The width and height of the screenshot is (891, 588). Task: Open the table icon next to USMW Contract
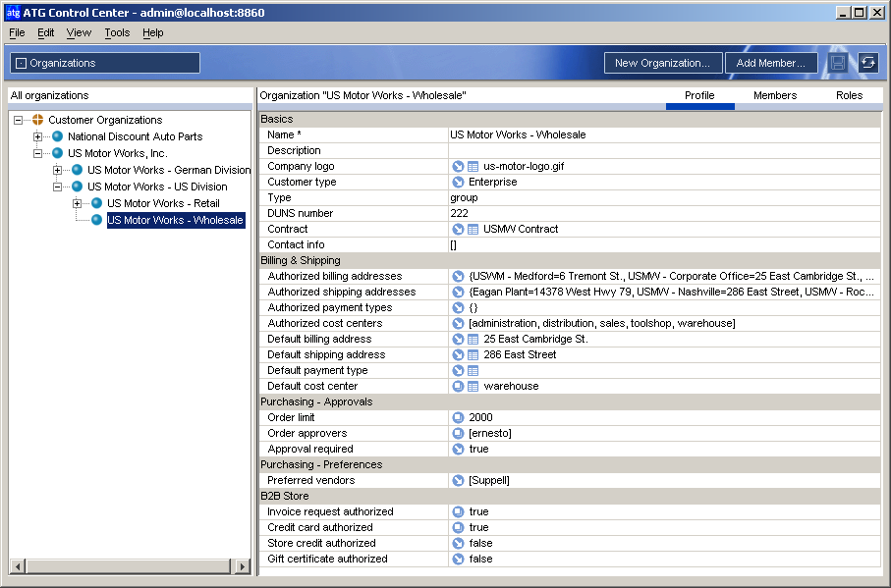pyautogui.click(x=473, y=230)
